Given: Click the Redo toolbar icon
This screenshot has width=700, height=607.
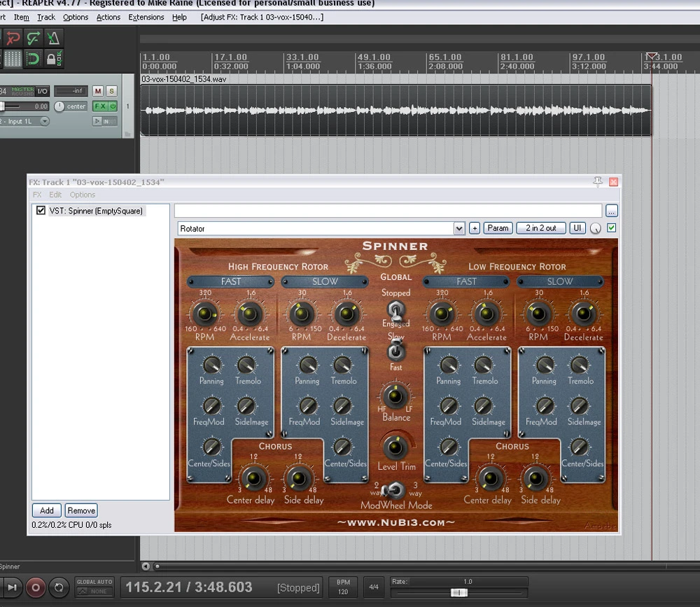Looking at the screenshot, I should tap(33, 39).
